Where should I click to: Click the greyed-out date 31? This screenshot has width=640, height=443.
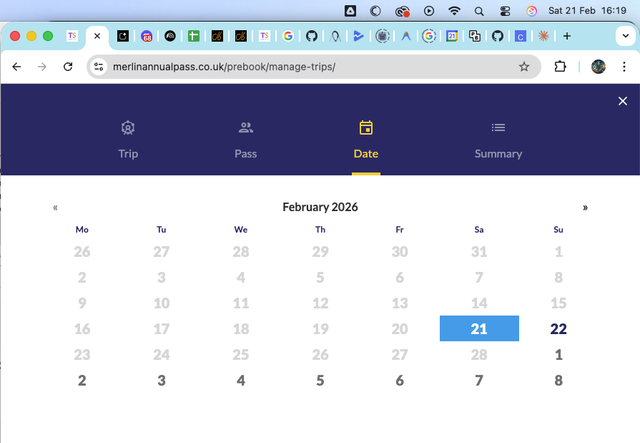[x=479, y=252]
